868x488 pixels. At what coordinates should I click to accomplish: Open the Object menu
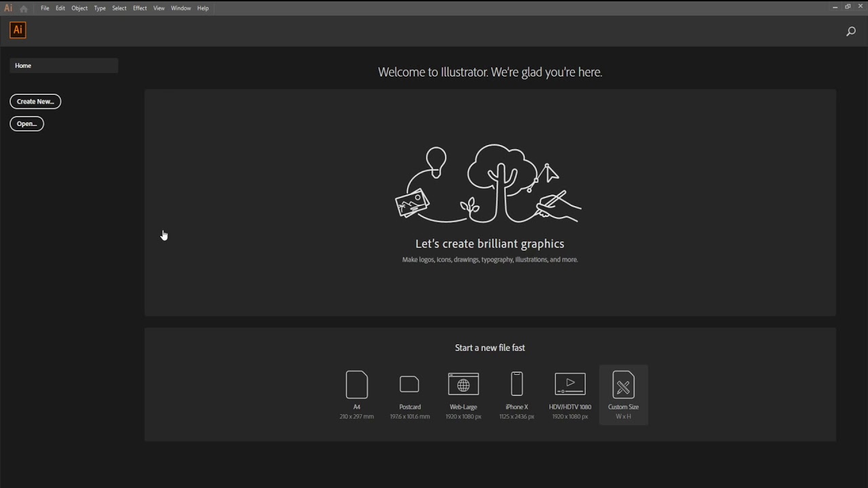point(79,8)
